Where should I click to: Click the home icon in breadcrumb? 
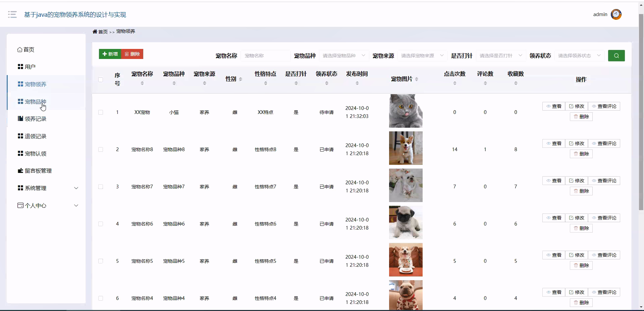click(95, 32)
